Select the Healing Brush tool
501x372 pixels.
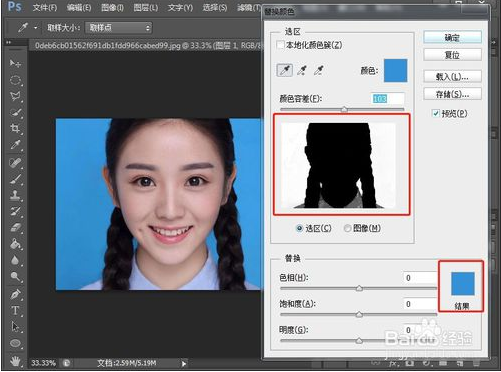click(x=15, y=163)
